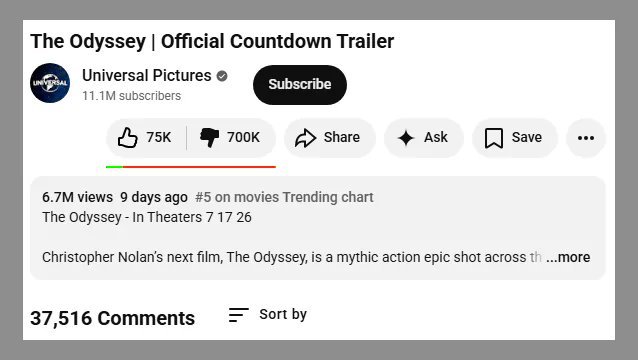Click the Save button label
The width and height of the screenshot is (638, 360).
pos(527,137)
